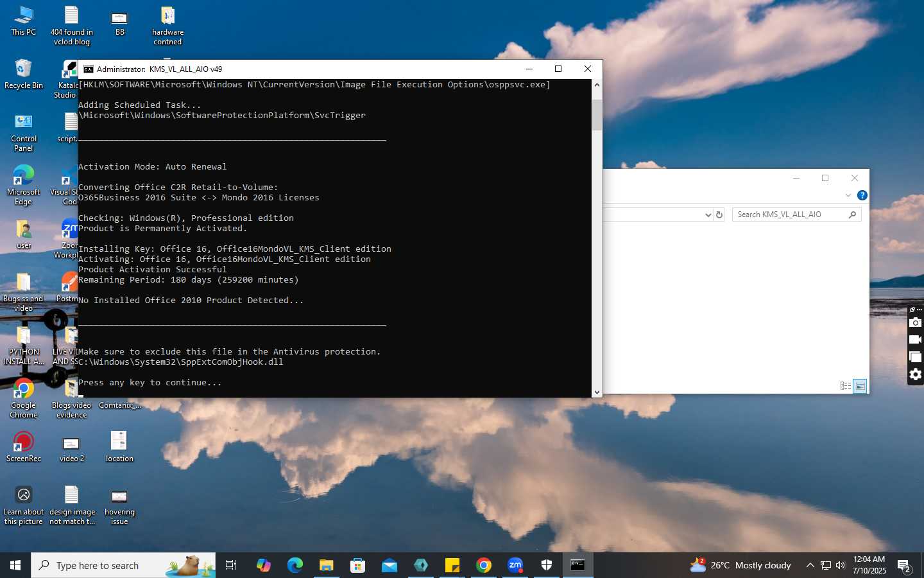Select the Google Chrome desktop shortcut

pos(24,399)
